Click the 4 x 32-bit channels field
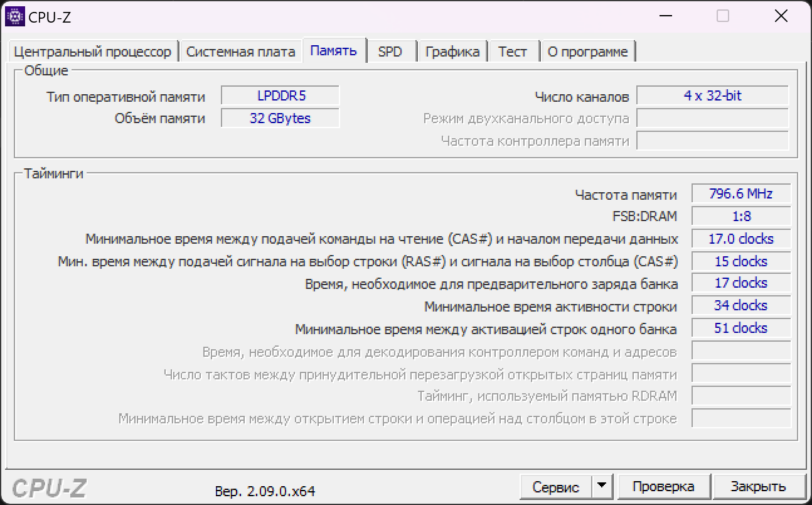The width and height of the screenshot is (812, 505). coord(713,96)
